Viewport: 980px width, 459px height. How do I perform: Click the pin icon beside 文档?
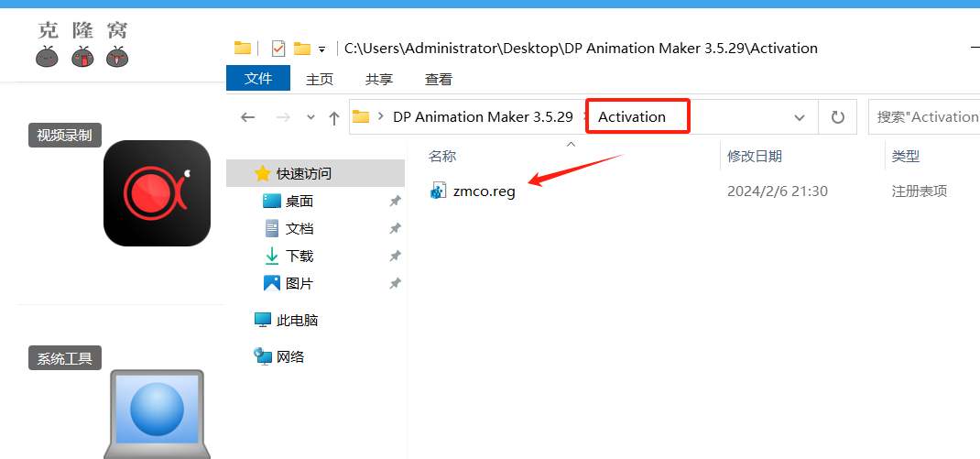click(x=395, y=228)
